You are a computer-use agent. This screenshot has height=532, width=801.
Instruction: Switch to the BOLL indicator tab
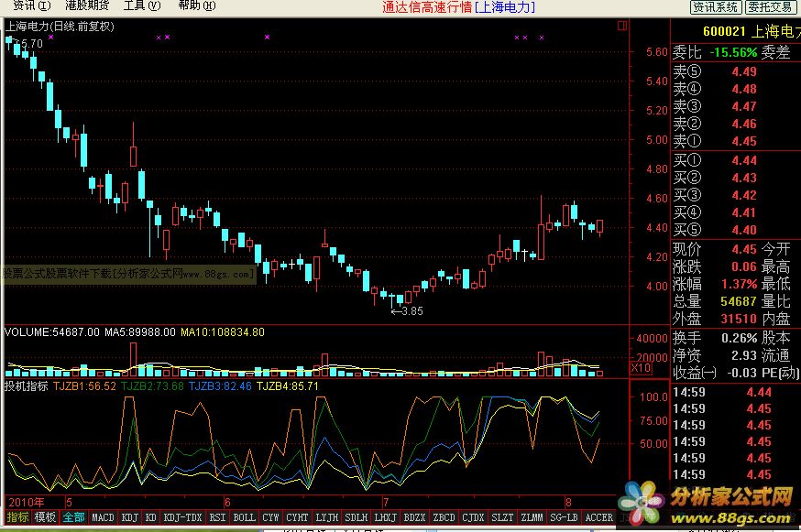pyautogui.click(x=244, y=517)
